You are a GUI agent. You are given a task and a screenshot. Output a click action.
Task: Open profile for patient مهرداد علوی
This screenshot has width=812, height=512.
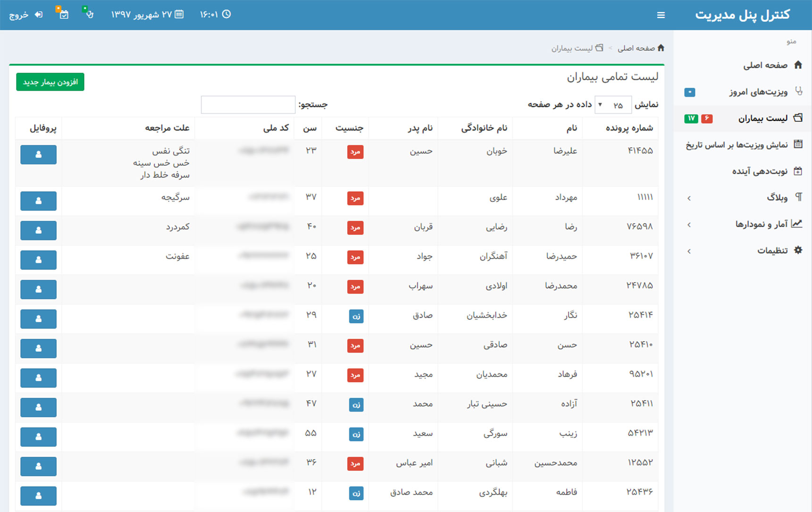(38, 201)
